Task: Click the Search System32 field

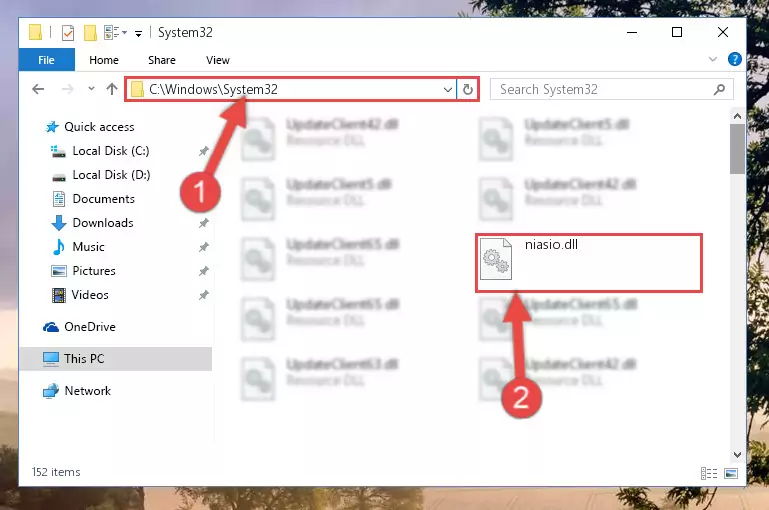Action: click(612, 89)
